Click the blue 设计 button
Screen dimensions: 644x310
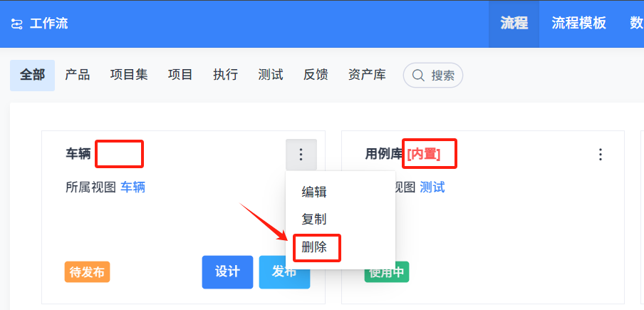(x=227, y=272)
